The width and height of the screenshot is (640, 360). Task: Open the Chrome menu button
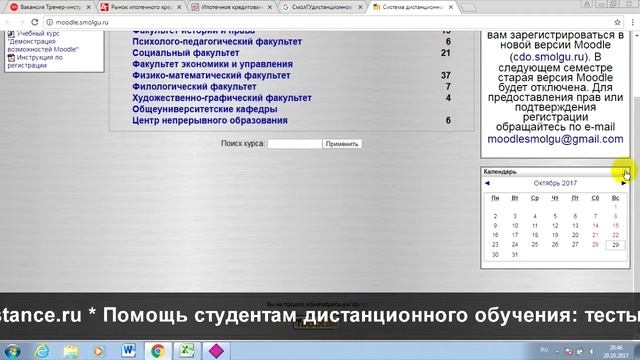633,22
